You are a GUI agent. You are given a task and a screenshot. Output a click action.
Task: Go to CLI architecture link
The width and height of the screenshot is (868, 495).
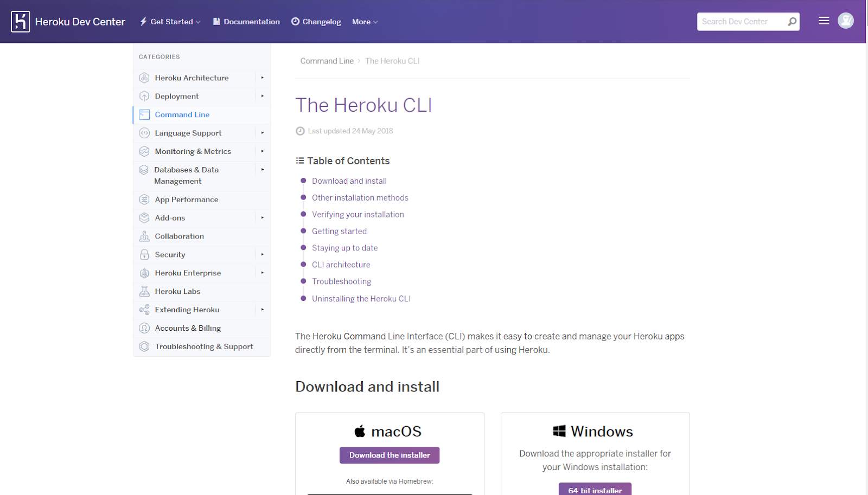341,265
